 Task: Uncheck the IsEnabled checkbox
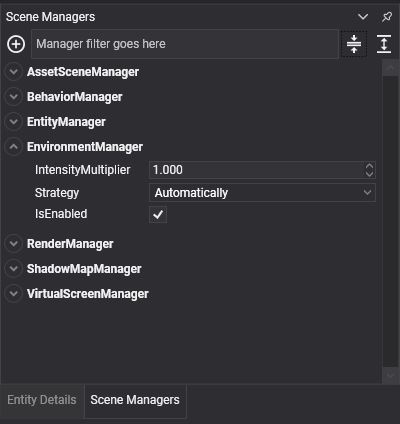click(158, 214)
